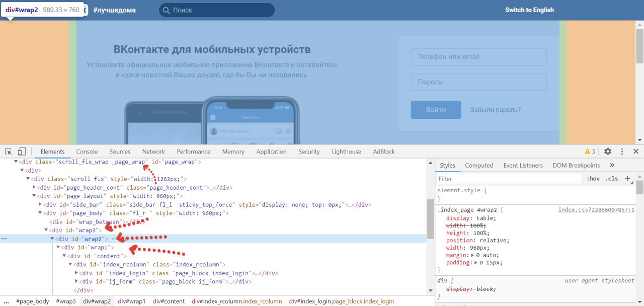Expand the ij_form div node
Viewport: 644px width, 306px height.
click(76, 282)
